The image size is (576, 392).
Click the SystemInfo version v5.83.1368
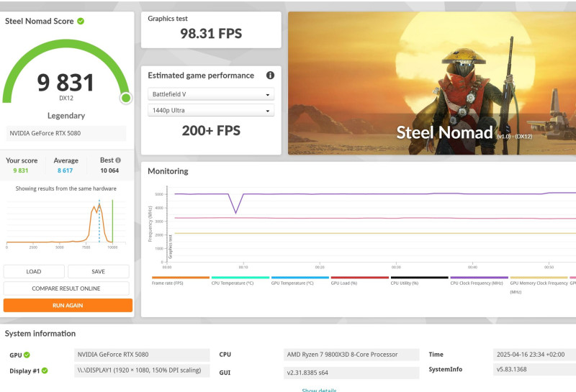pos(534,370)
